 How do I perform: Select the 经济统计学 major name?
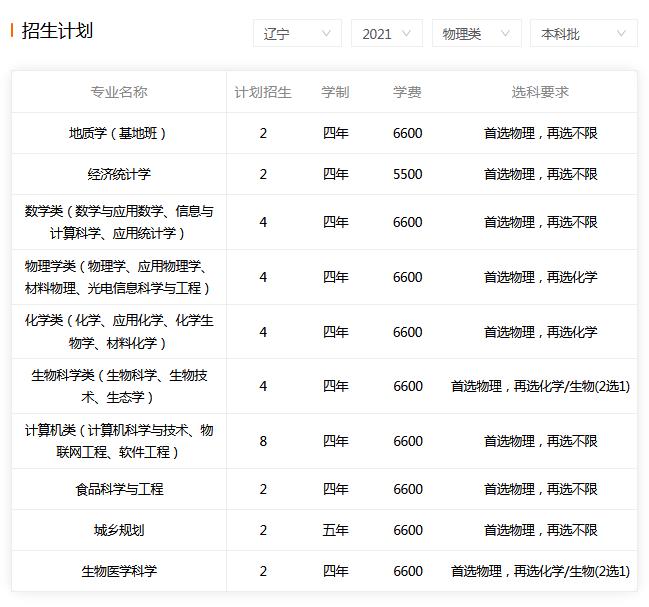click(x=119, y=174)
